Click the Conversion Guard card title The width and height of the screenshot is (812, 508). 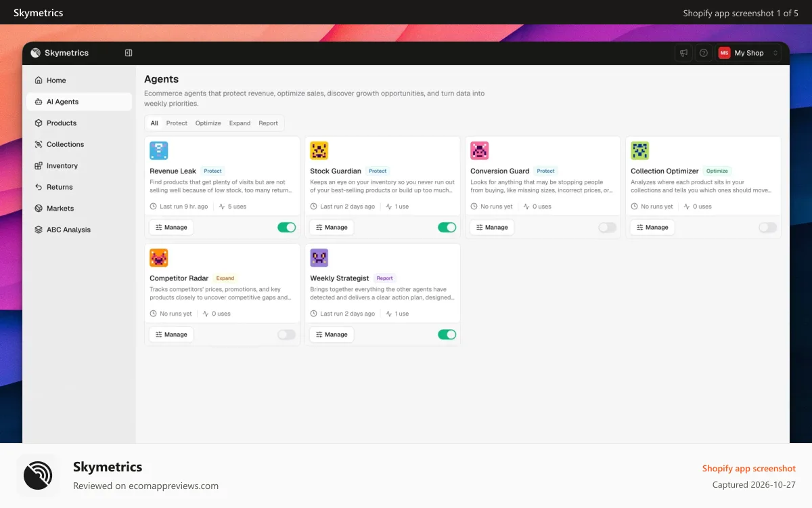pyautogui.click(x=499, y=171)
